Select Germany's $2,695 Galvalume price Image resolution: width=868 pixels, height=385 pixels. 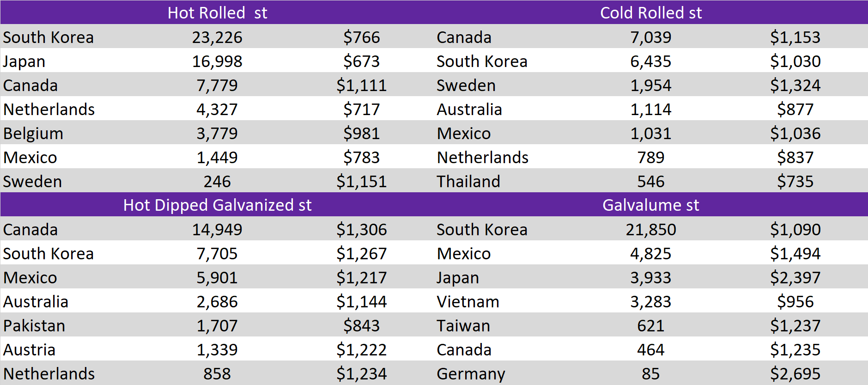click(x=795, y=373)
